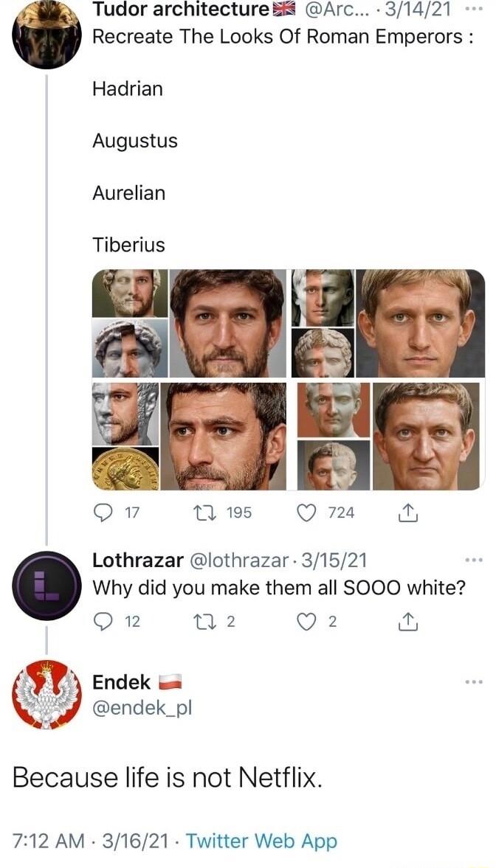Toggle like on the Tudor architecture tweet
This screenshot has width=496, height=868.
pos(306,513)
